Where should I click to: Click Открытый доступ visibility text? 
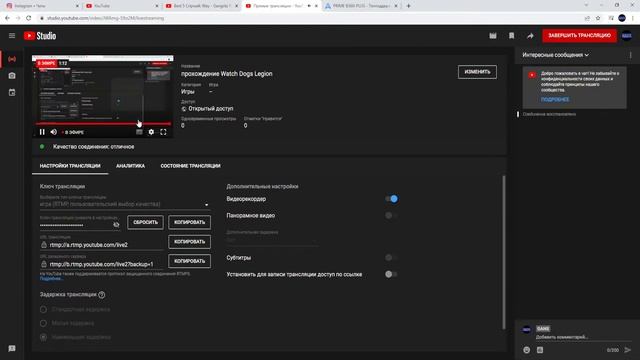tap(211, 109)
